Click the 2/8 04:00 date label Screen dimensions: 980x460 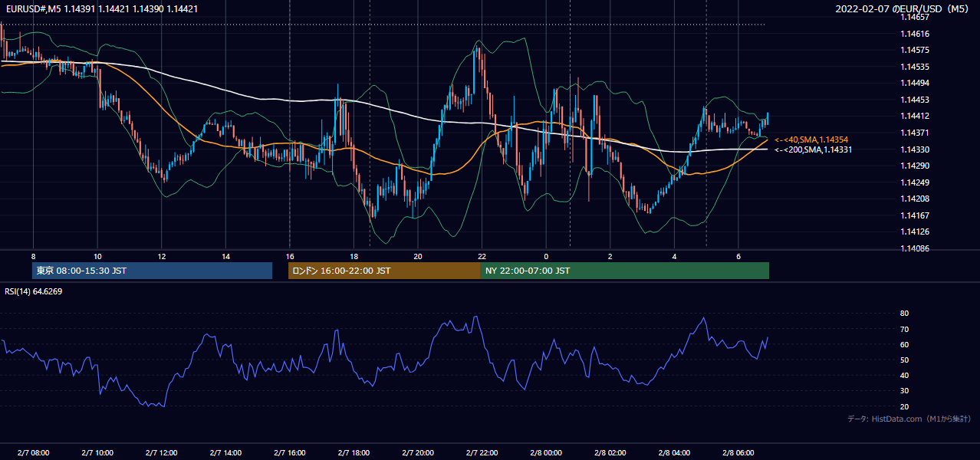coord(675,452)
